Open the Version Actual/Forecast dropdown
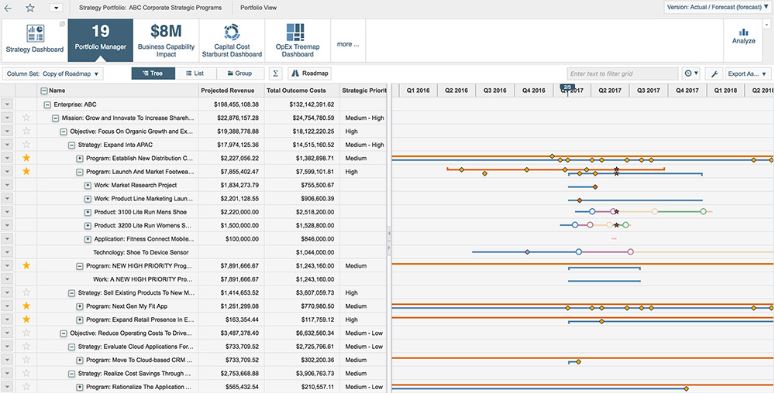 pyautogui.click(x=717, y=7)
